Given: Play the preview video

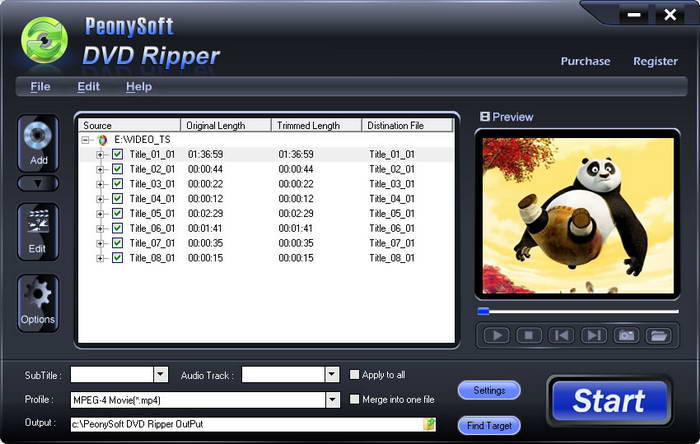Looking at the screenshot, I should pyautogui.click(x=496, y=335).
